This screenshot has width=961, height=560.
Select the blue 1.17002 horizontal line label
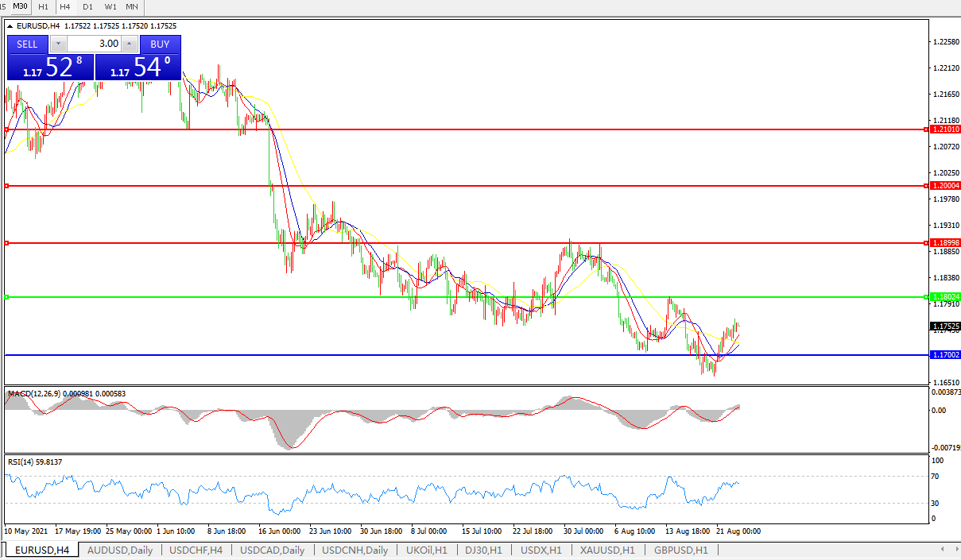tap(944, 355)
